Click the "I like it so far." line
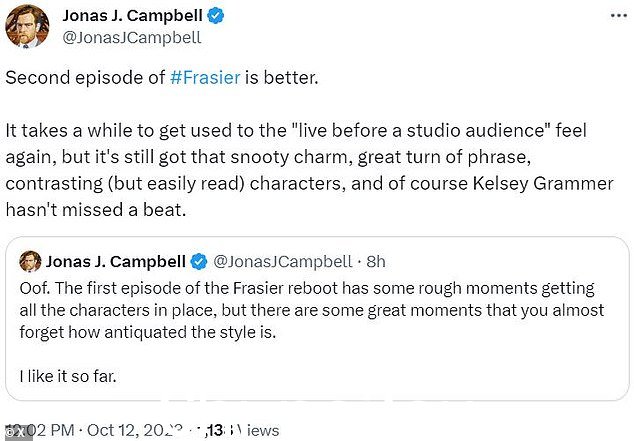 (68, 376)
